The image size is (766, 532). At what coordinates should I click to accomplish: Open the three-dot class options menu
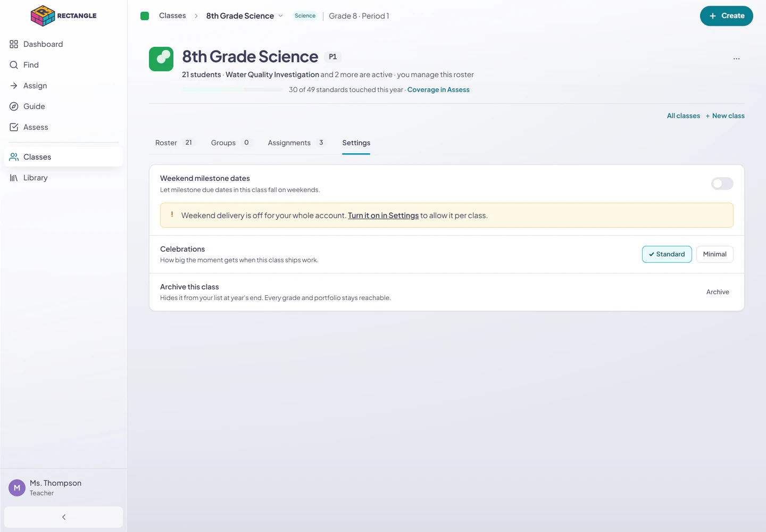point(736,59)
